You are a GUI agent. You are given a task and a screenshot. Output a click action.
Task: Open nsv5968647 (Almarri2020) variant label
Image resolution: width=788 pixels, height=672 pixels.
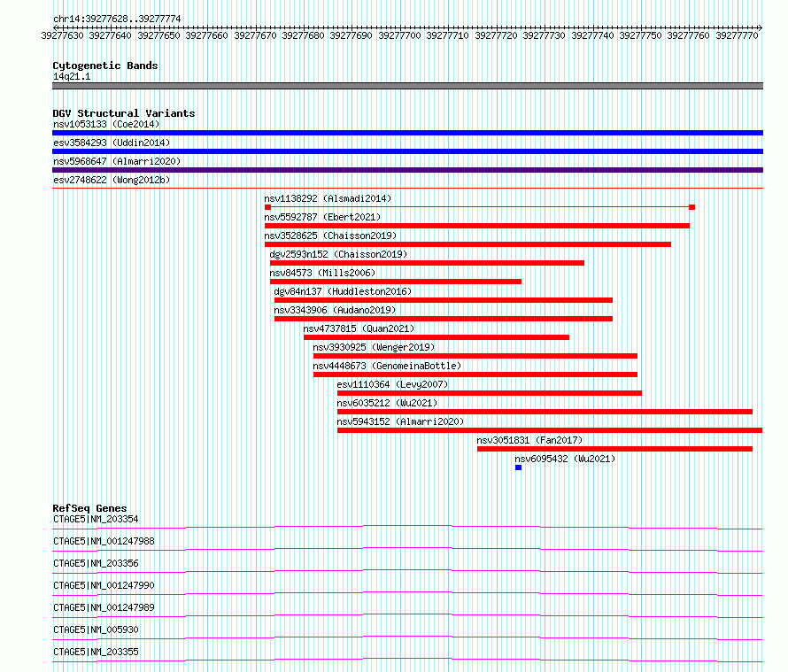pos(117,161)
